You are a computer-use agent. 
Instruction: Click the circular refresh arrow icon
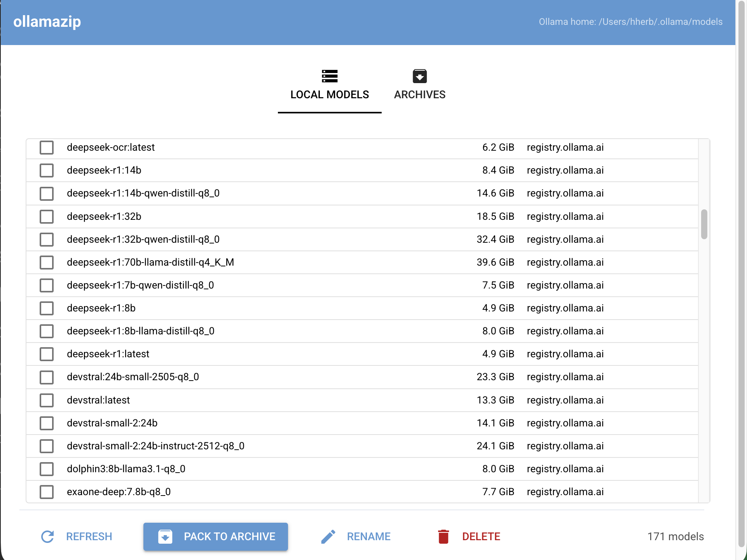click(47, 537)
